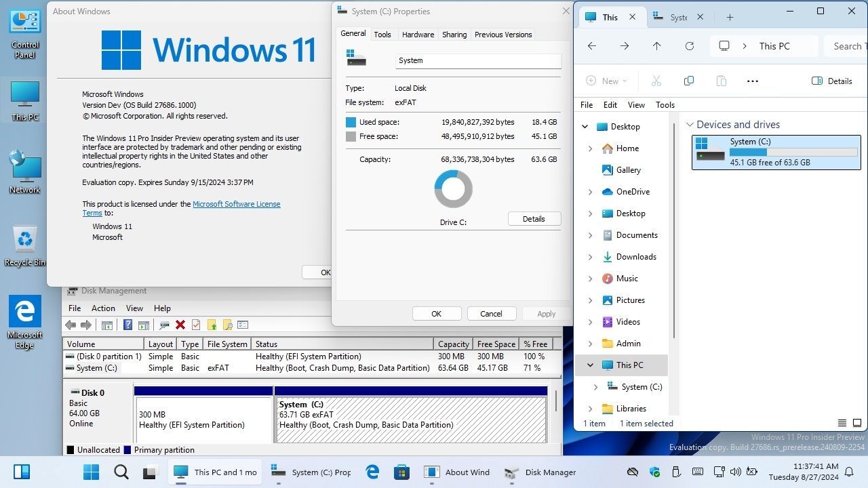
Task: Select the Microsoft Edge desktop shortcut
Action: tap(25, 322)
